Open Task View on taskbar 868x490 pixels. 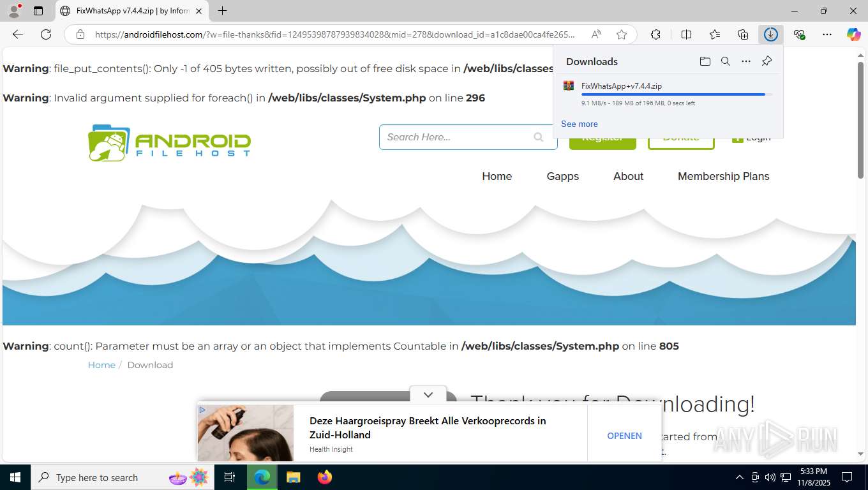click(230, 477)
